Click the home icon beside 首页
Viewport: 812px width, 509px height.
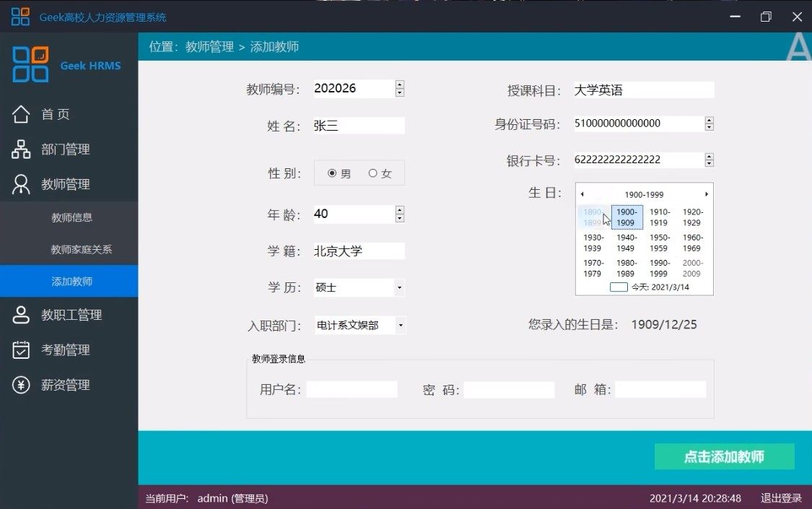click(21, 114)
